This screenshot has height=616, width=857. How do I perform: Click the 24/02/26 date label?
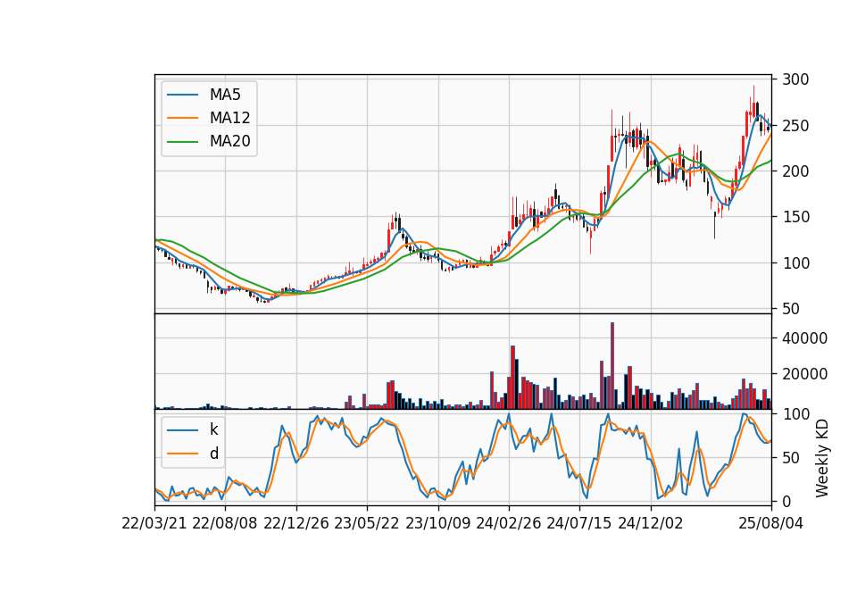pyautogui.click(x=508, y=523)
